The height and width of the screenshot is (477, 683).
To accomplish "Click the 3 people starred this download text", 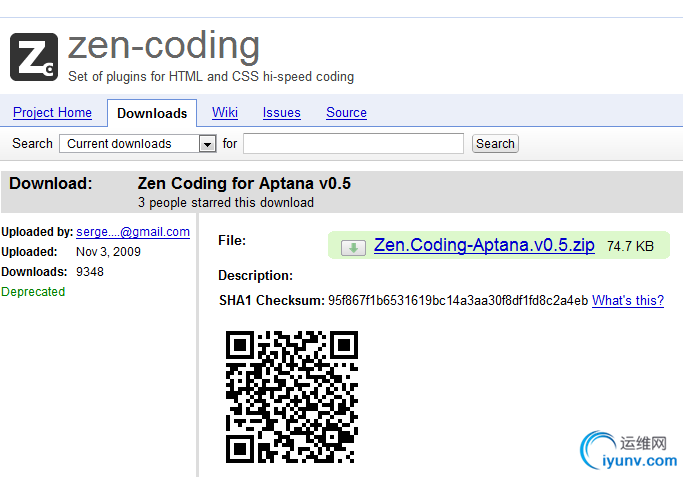I will (x=226, y=203).
